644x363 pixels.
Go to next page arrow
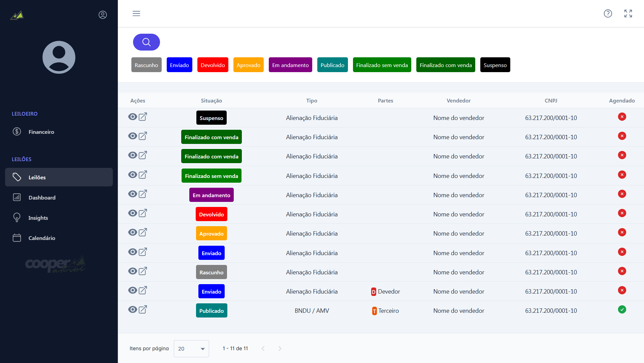(x=280, y=349)
